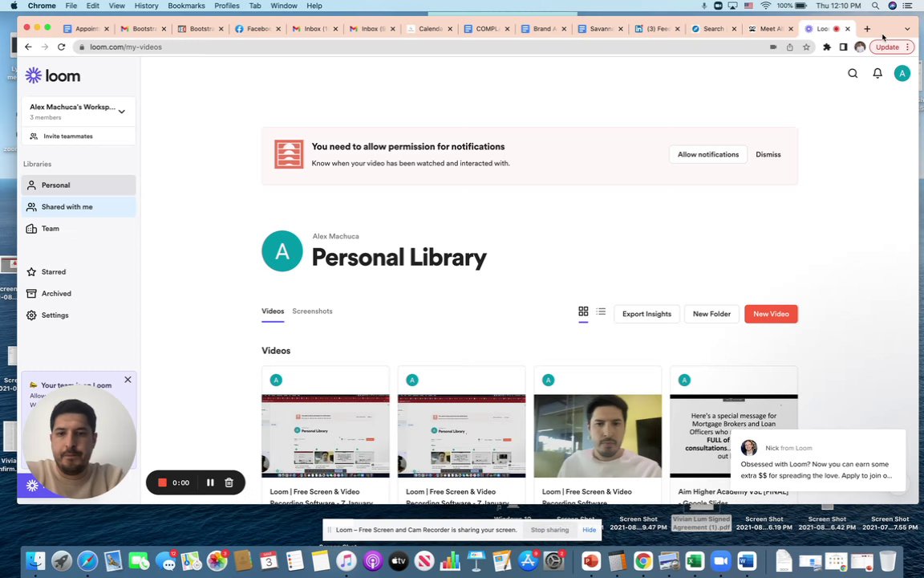Open Shared with me library

click(x=79, y=207)
